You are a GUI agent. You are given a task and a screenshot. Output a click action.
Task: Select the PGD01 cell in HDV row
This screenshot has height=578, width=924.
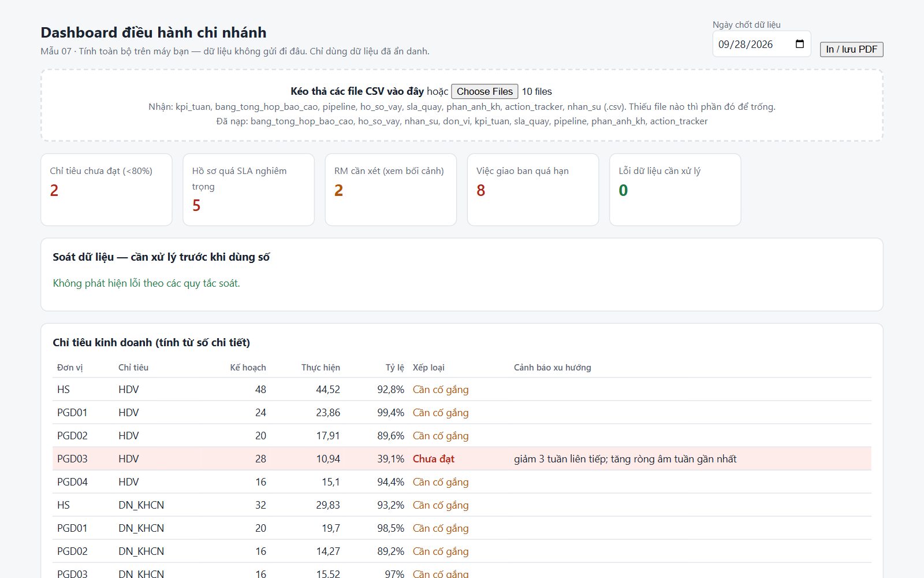tap(72, 413)
